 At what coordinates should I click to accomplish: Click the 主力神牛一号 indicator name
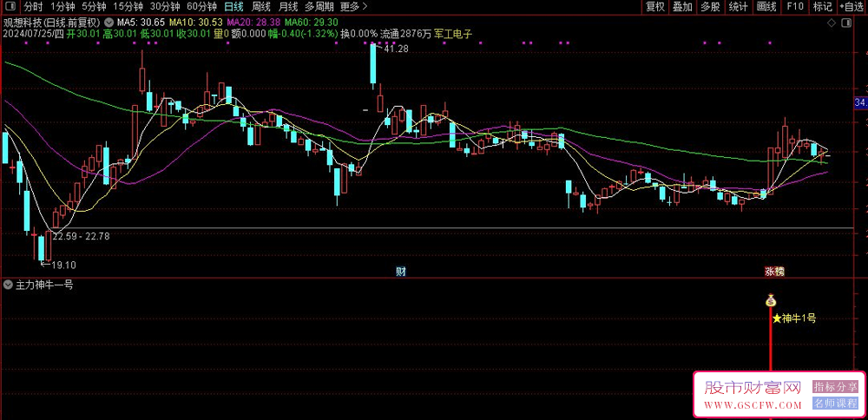(44, 285)
